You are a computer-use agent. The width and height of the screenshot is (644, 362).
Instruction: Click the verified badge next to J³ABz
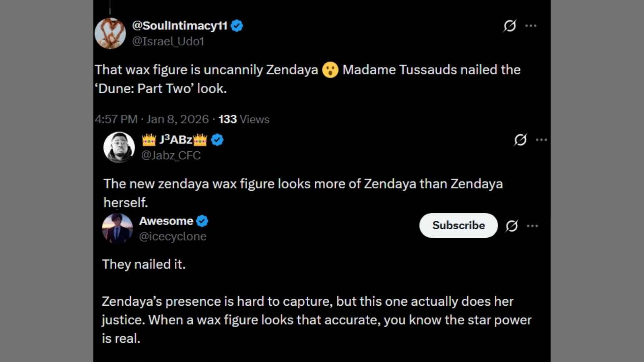217,140
